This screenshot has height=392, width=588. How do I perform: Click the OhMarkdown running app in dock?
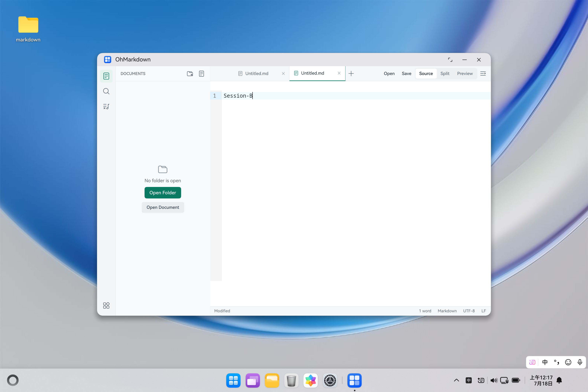[354, 381]
